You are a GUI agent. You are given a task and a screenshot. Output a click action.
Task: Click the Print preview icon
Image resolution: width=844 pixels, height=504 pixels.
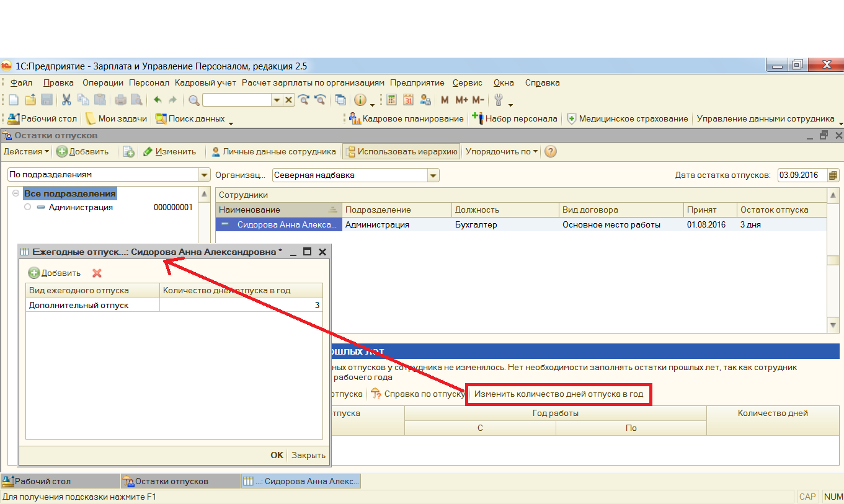[x=136, y=100]
